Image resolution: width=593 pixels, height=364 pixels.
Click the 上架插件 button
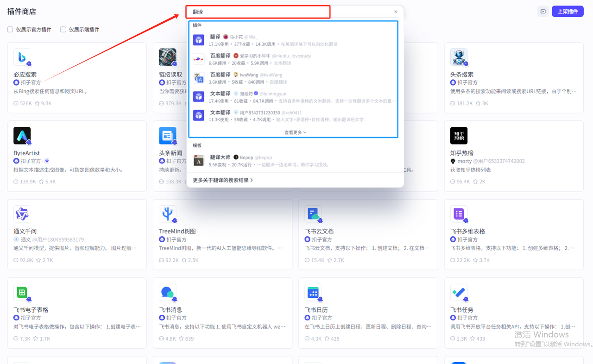568,12
